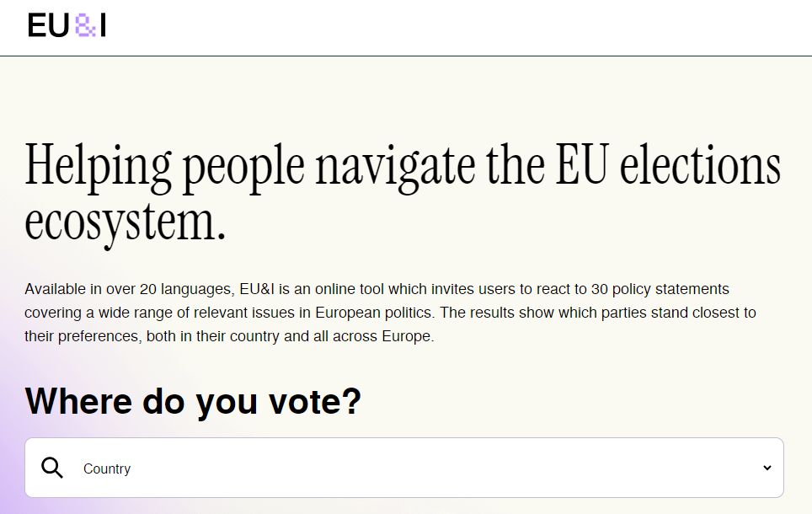This screenshot has width=812, height=514.
Task: Click the "Where do you vote?" heading
Action: click(193, 401)
